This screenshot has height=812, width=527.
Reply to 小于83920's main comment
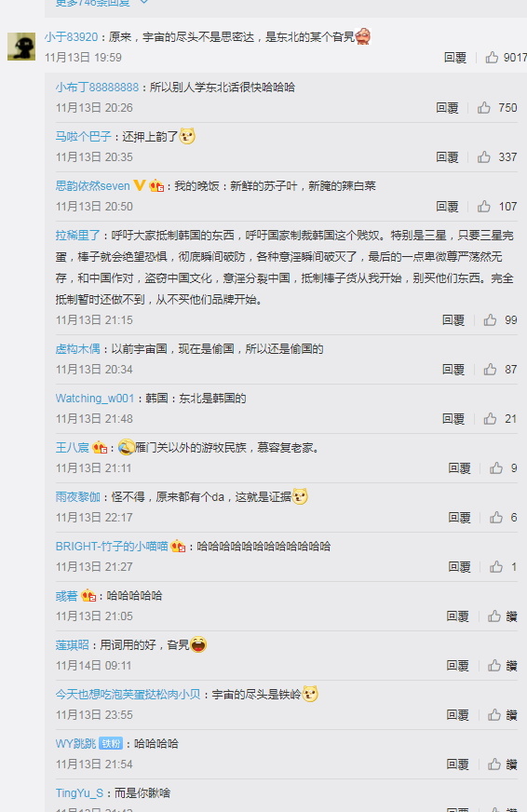point(455,58)
